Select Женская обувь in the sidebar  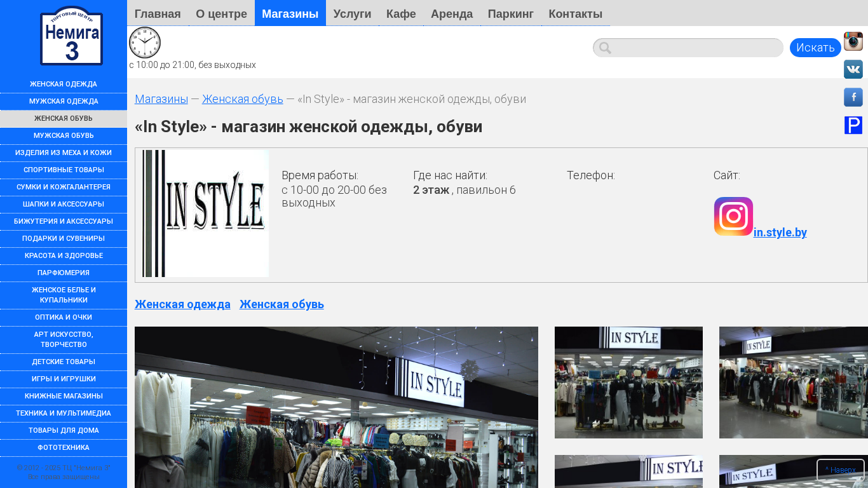coord(64,119)
